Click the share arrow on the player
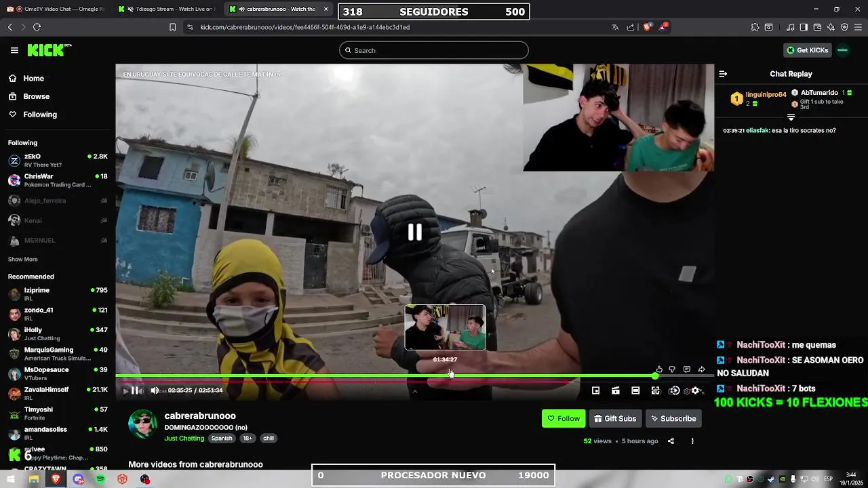The image size is (868, 488). pyautogui.click(x=702, y=369)
